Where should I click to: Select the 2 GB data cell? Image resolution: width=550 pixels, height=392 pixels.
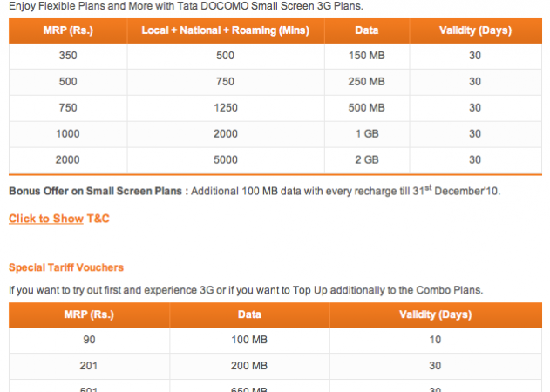367,160
